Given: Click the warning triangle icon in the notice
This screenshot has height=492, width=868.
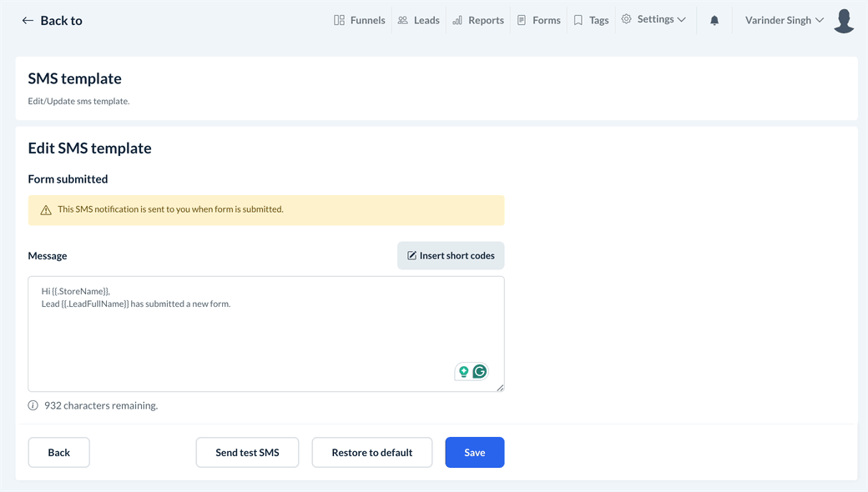Looking at the screenshot, I should tap(46, 210).
